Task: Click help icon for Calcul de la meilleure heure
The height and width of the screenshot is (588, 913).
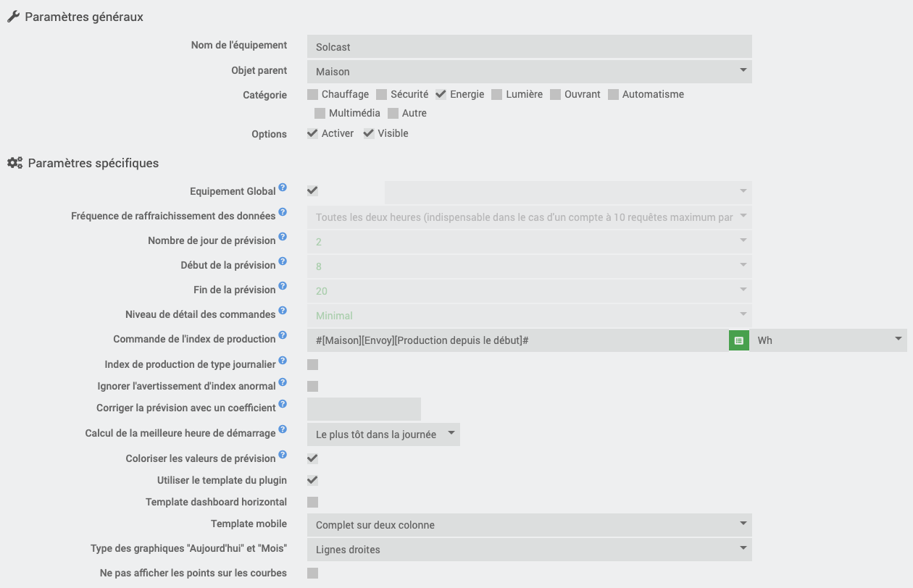Action: pyautogui.click(x=283, y=429)
